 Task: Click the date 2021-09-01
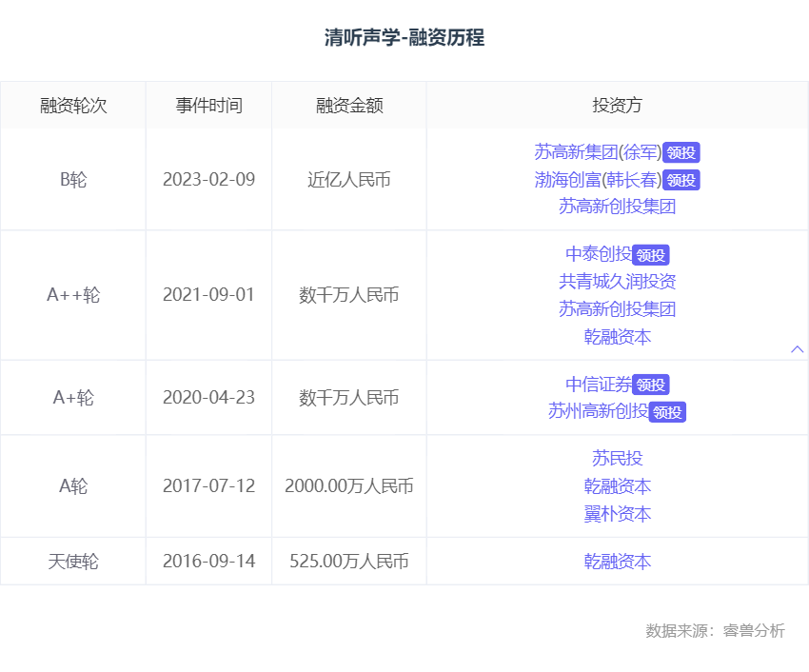pyautogui.click(x=209, y=295)
